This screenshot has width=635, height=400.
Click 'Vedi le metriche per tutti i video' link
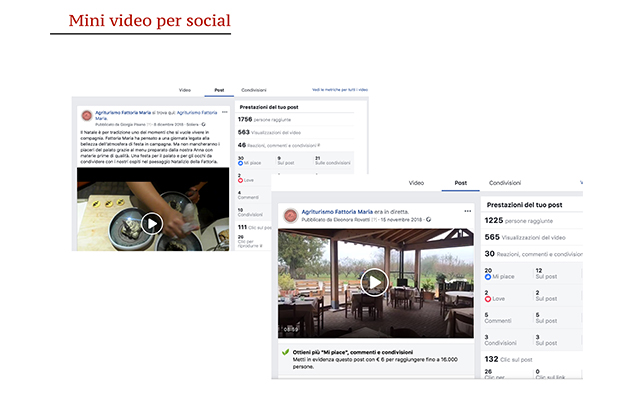pyautogui.click(x=340, y=89)
